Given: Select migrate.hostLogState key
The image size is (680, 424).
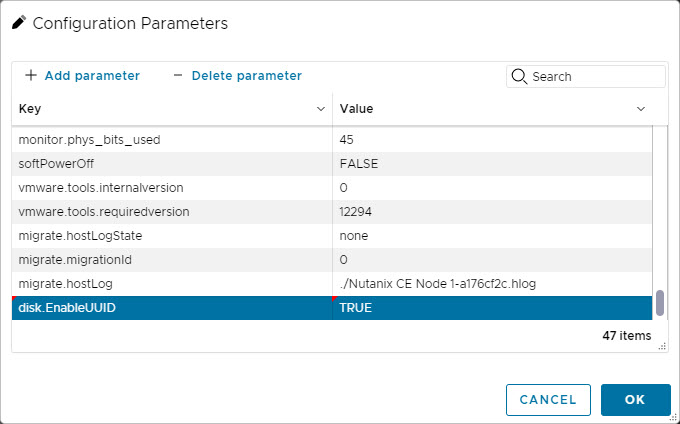Looking at the screenshot, I should (172, 236).
